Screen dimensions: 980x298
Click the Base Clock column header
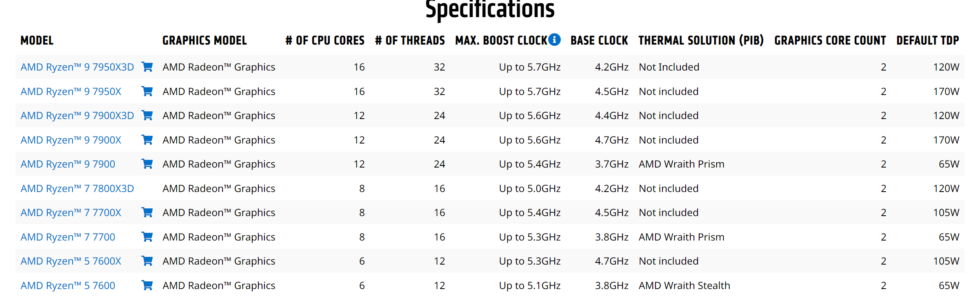pos(599,40)
